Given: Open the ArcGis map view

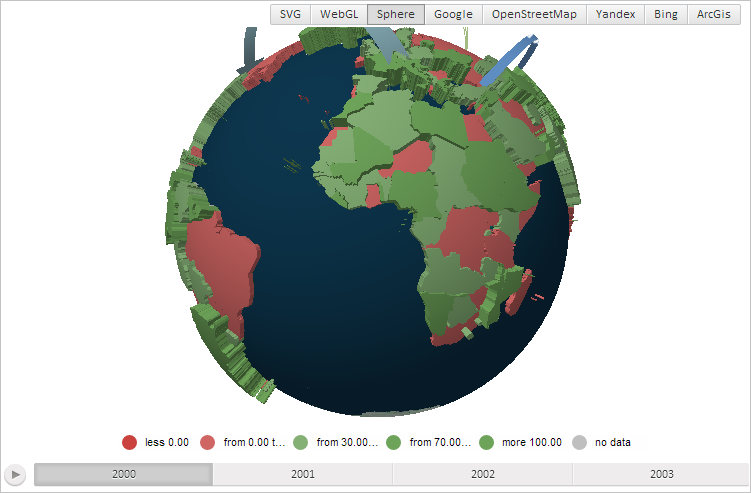Looking at the screenshot, I should 714,14.
